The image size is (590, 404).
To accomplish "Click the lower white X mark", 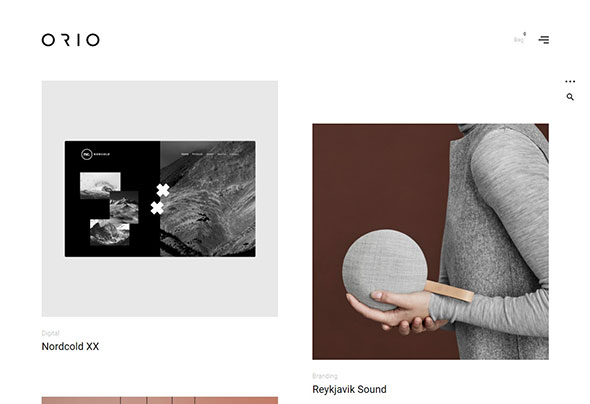I will click(157, 208).
